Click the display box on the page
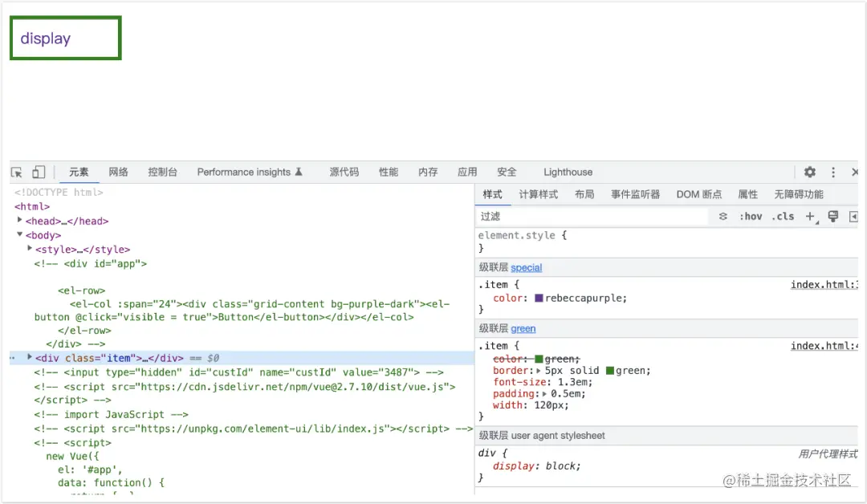867x504 pixels. tap(65, 39)
